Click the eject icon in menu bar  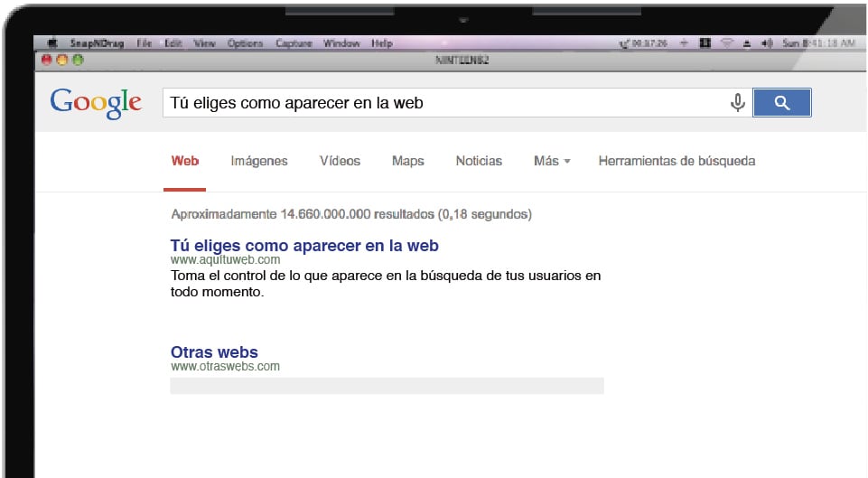point(747,43)
